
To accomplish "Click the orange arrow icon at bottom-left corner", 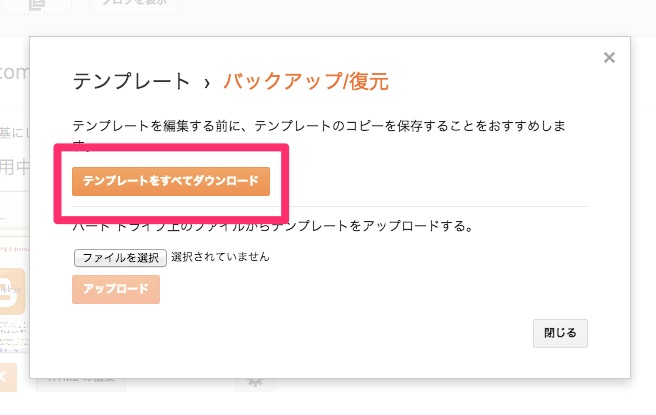I will [x=8, y=377].
